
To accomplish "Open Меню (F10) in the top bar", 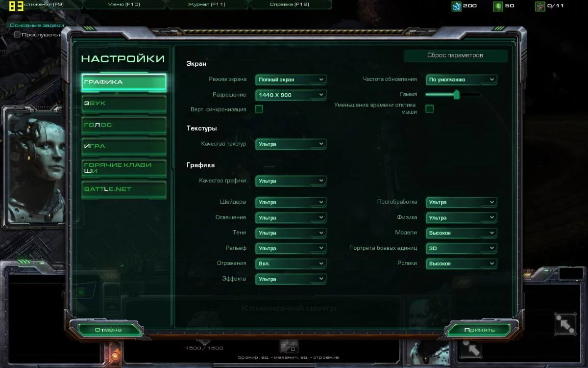I will pos(123,4).
